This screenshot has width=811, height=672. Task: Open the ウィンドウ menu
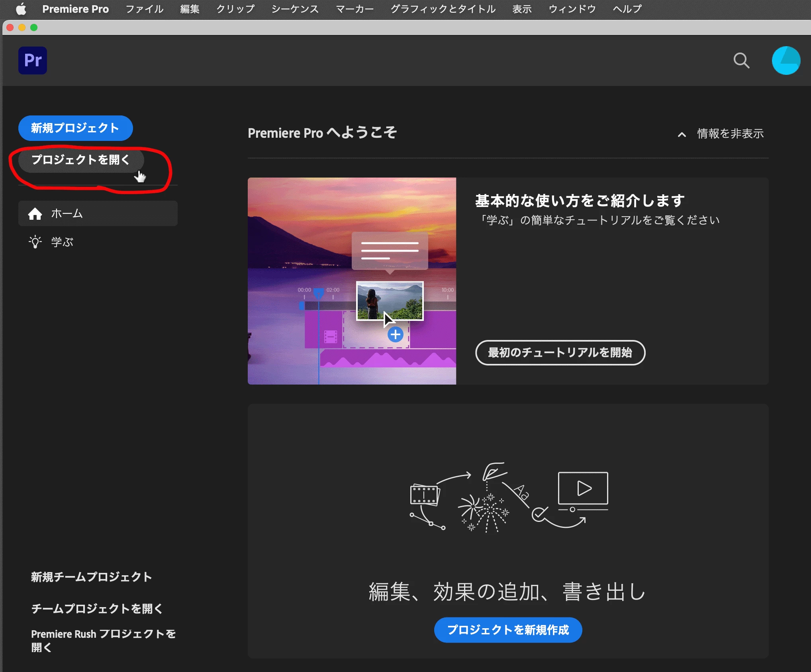pyautogui.click(x=572, y=9)
